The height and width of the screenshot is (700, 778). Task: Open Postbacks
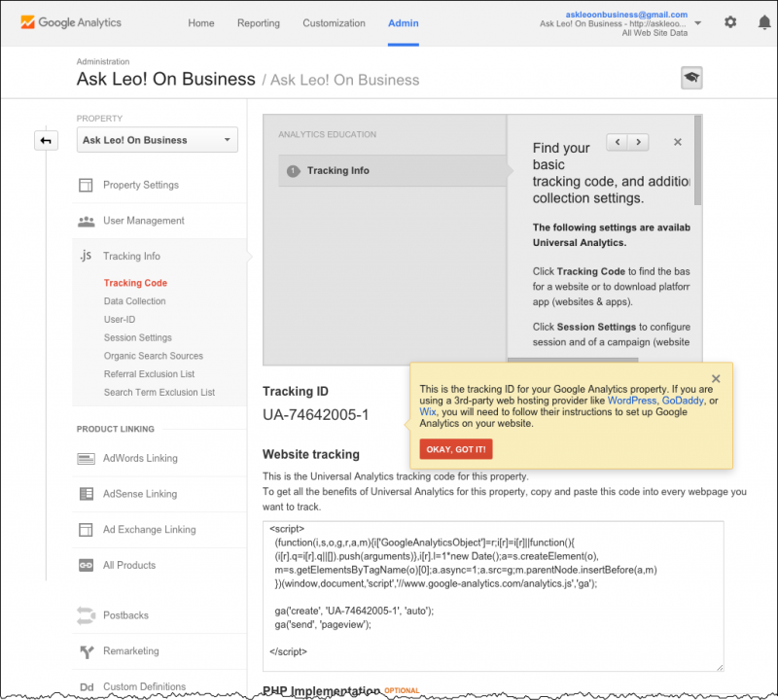point(125,615)
